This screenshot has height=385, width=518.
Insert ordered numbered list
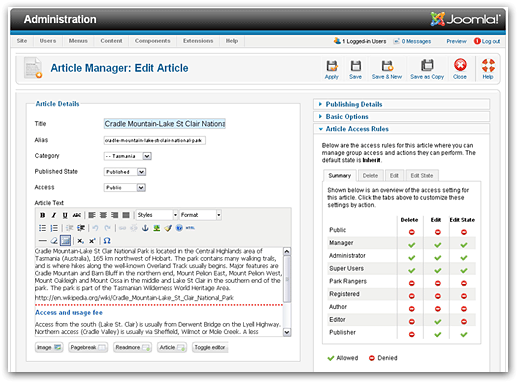[x=54, y=228]
